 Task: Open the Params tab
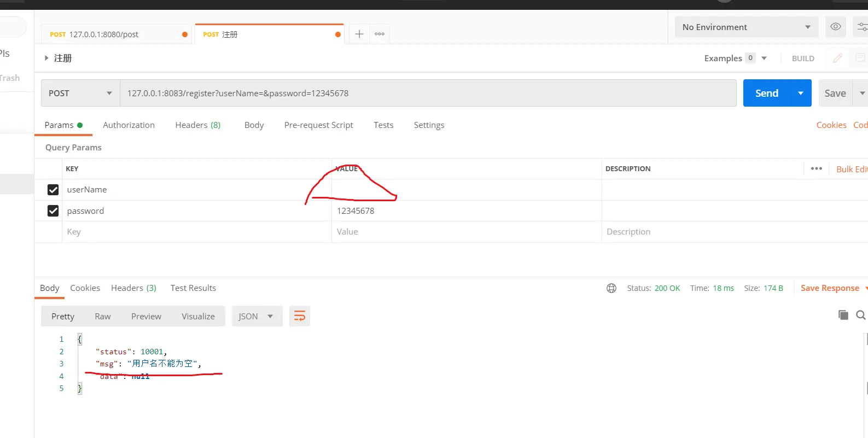[63, 125]
